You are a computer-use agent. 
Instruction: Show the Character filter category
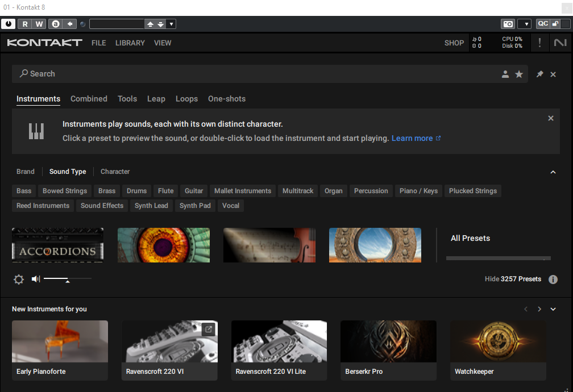coord(115,172)
